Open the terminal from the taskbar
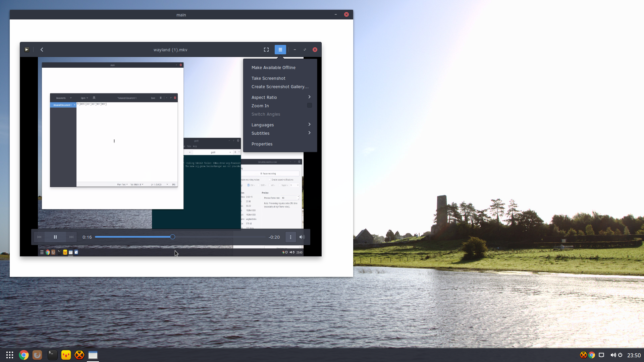The height and width of the screenshot is (362, 644). 53,355
